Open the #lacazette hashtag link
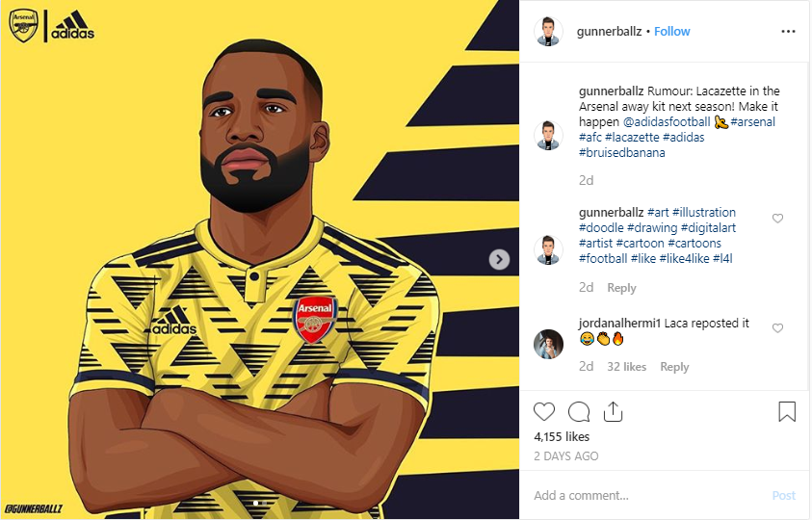The width and height of the screenshot is (812, 520). (632, 138)
